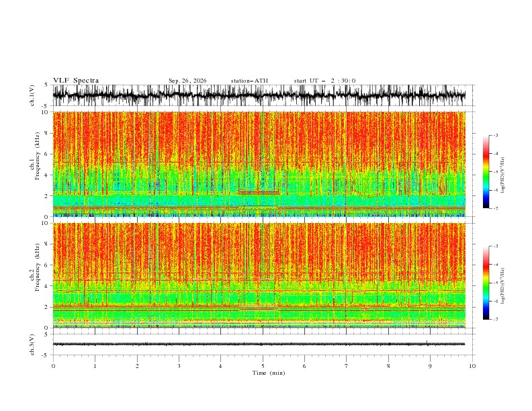Click the ch.3(V) axis label
532x411 pixels.
[32, 345]
